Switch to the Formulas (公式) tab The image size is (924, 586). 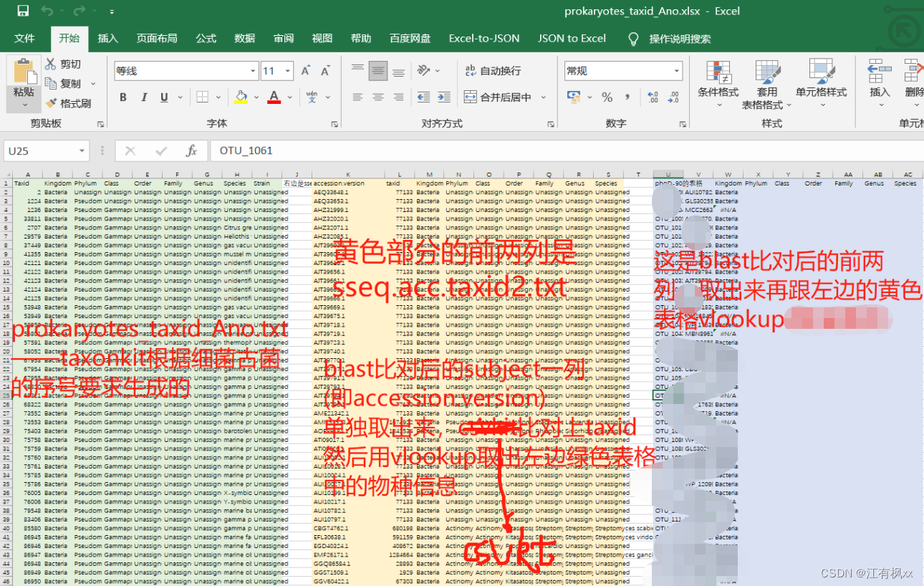click(x=206, y=38)
